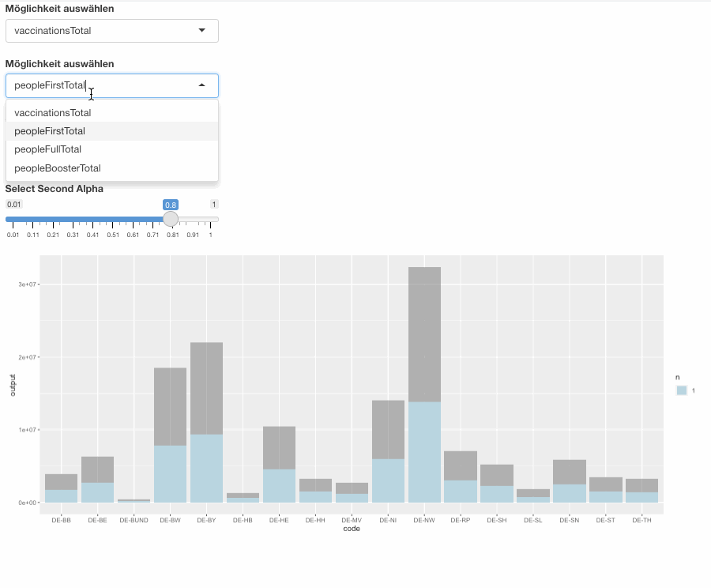Click the DE-SH axis label
The height and width of the screenshot is (588, 711).
497,520
